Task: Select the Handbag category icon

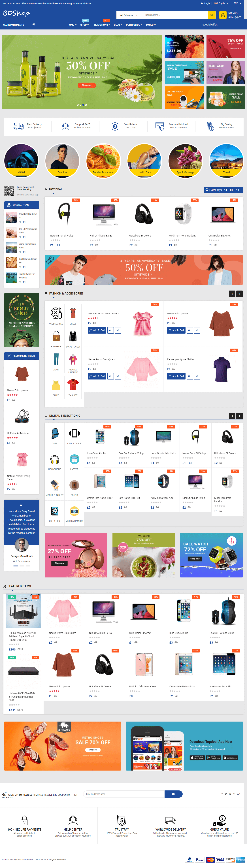Action: 56,336
